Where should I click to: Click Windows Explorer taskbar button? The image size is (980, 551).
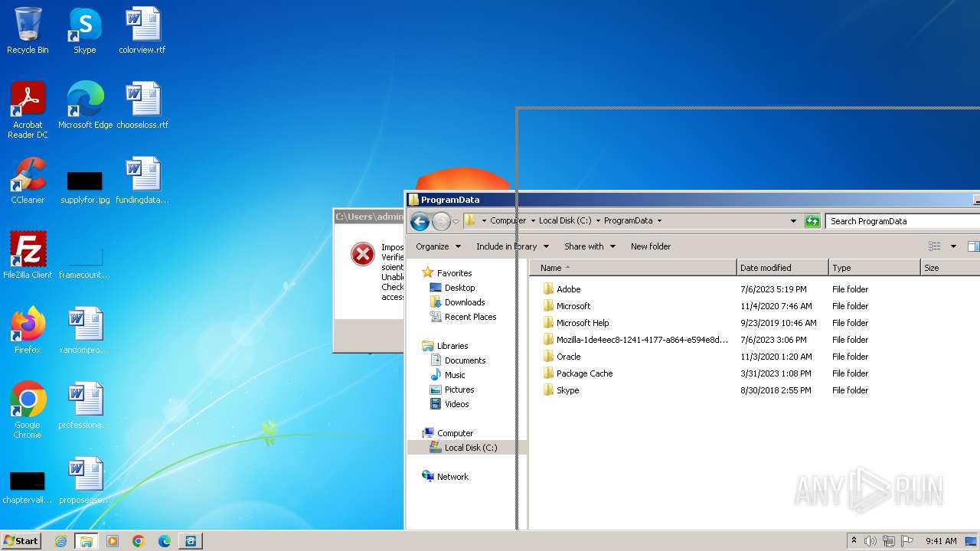pyautogui.click(x=86, y=541)
